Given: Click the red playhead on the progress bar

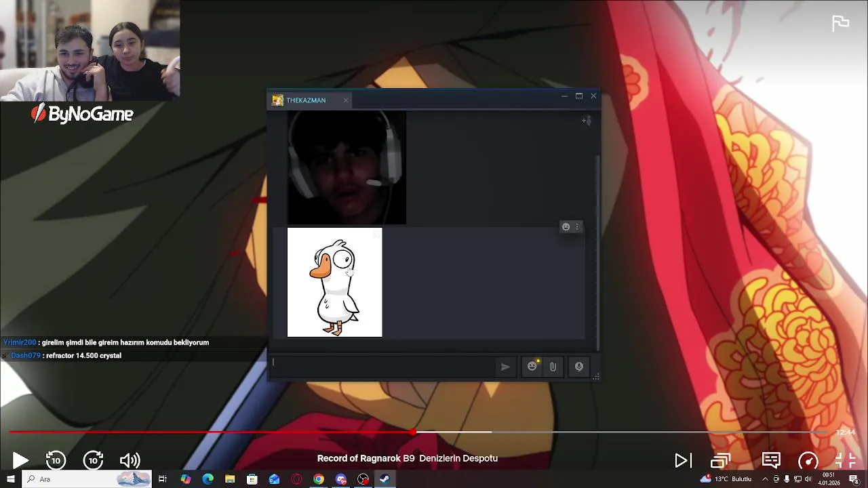Looking at the screenshot, I should click(x=413, y=432).
